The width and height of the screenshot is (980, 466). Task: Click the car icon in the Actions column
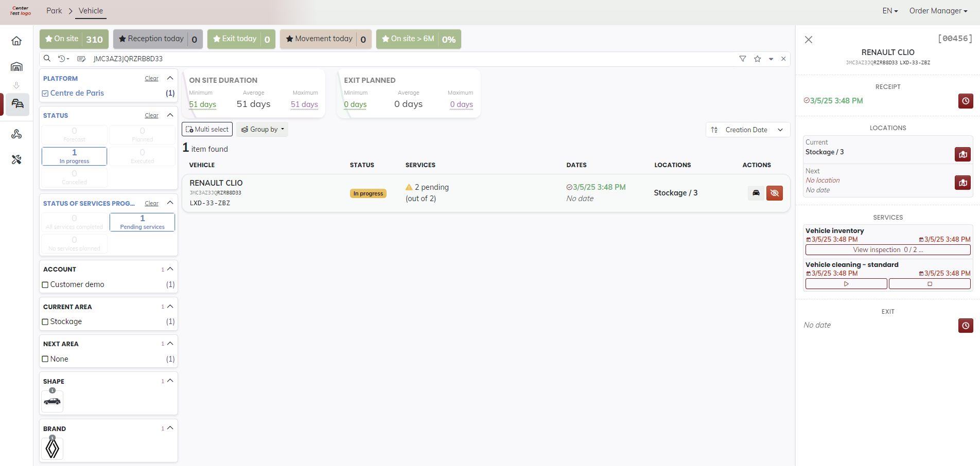756,193
